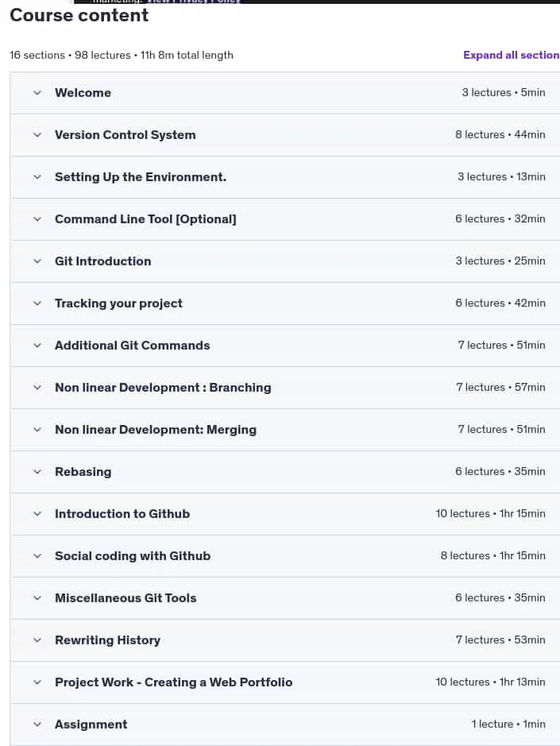Expand the Introduction to Github chevron
The image size is (560, 746).
(x=37, y=514)
